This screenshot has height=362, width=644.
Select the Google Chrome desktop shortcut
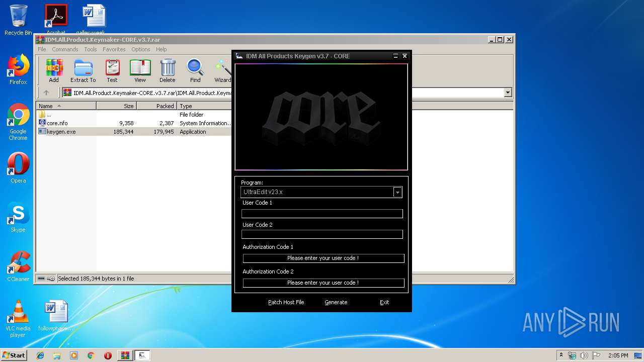(x=18, y=122)
